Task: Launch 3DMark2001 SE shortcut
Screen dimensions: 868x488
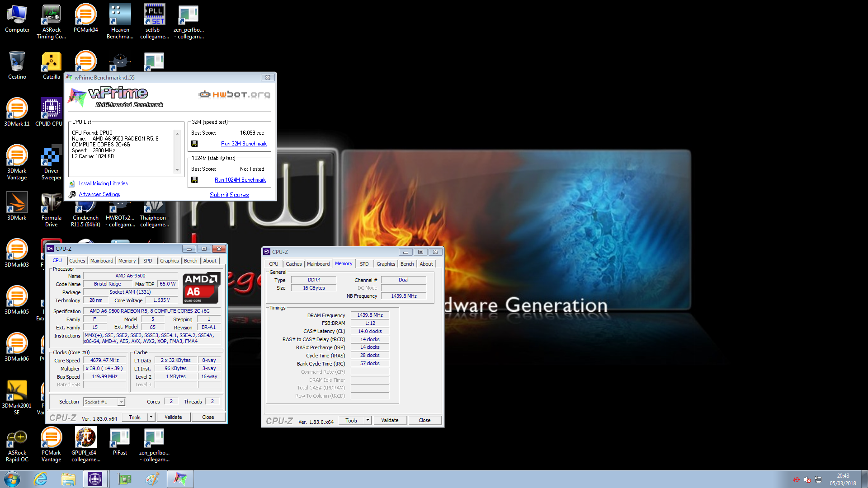Action: [17, 398]
